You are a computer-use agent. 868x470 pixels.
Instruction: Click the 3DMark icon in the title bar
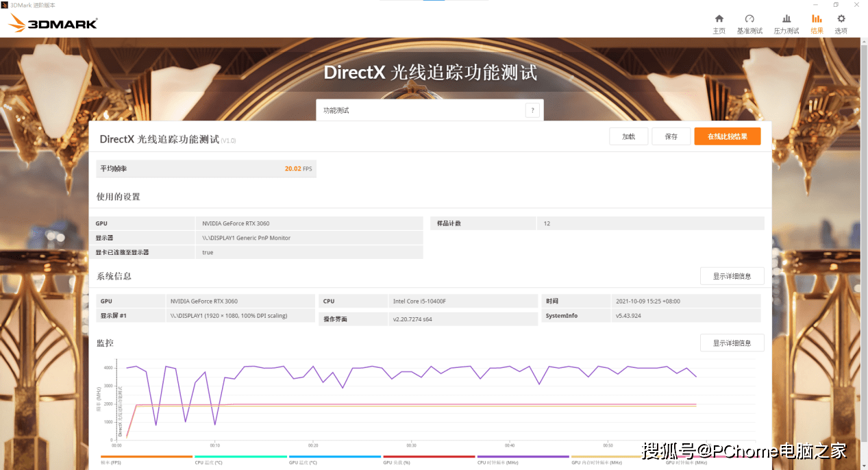(4, 4)
